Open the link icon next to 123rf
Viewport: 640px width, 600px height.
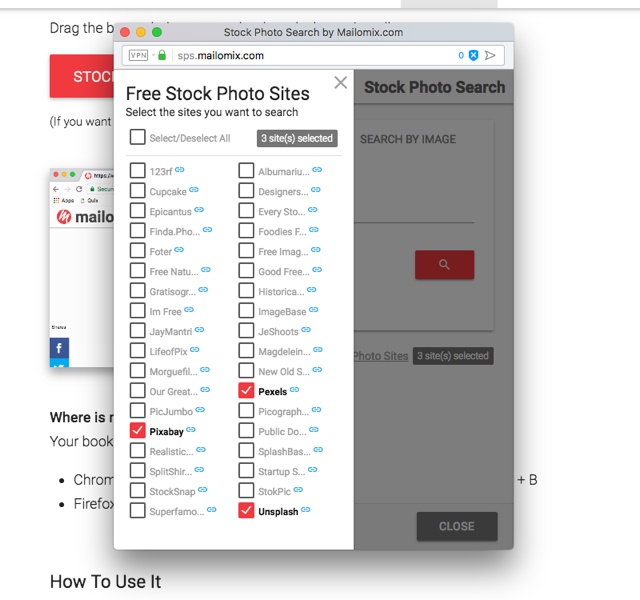click(x=180, y=170)
